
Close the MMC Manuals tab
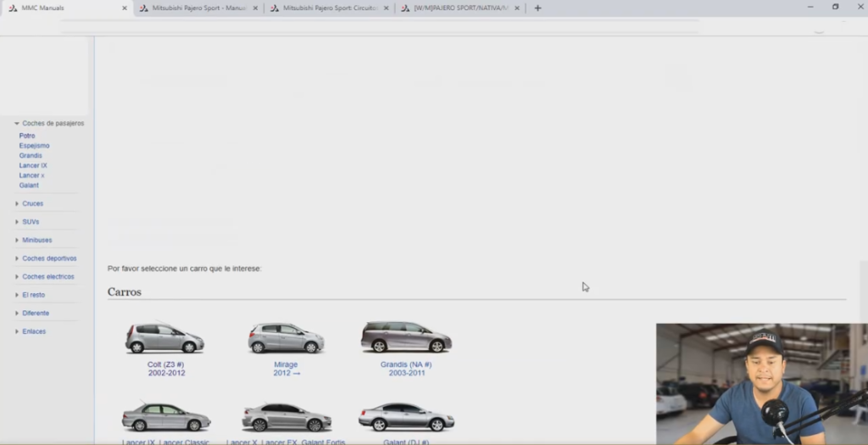click(124, 8)
